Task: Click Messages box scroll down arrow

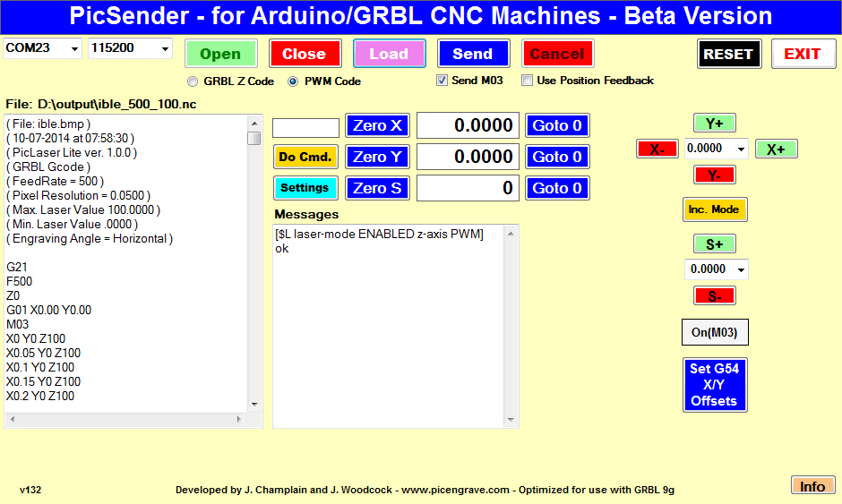Action: pyautogui.click(x=511, y=420)
